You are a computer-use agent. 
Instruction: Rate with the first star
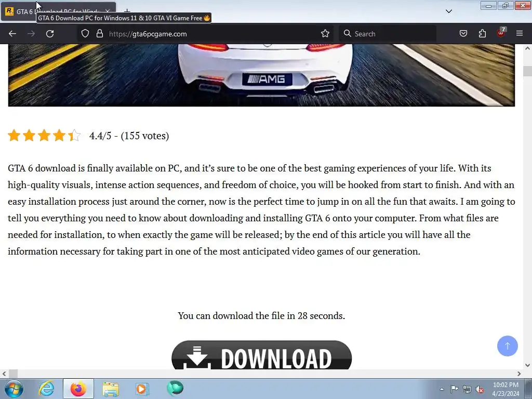point(14,135)
